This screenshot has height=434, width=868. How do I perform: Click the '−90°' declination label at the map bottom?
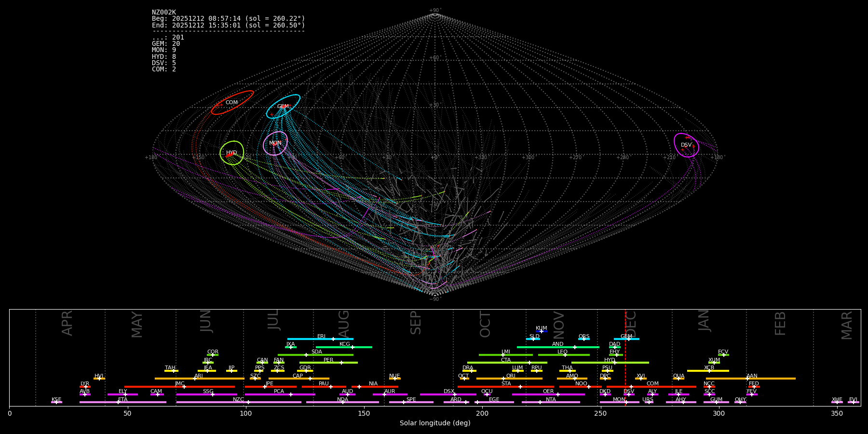tap(435, 299)
